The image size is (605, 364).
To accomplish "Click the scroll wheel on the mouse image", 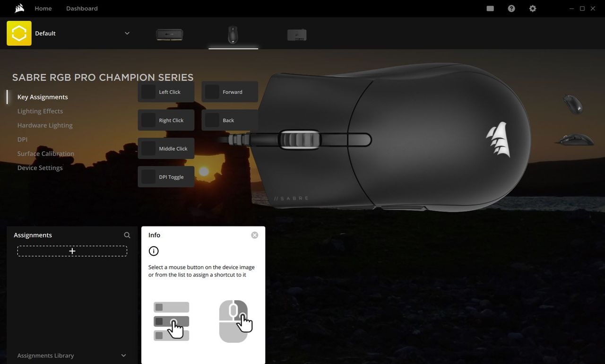I will 301,140.
